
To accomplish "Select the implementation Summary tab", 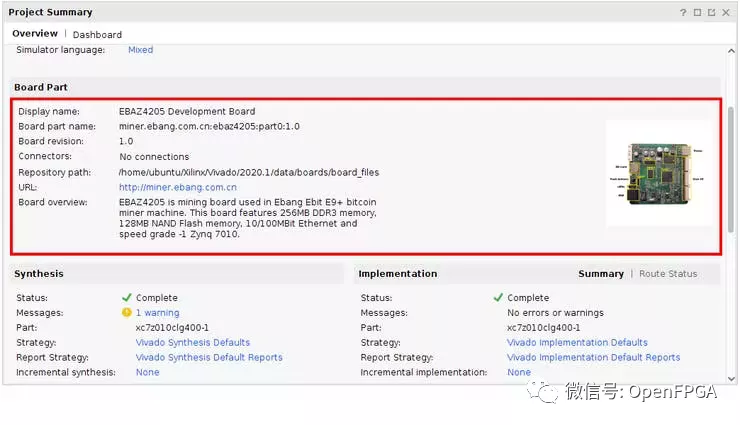I will 601,274.
